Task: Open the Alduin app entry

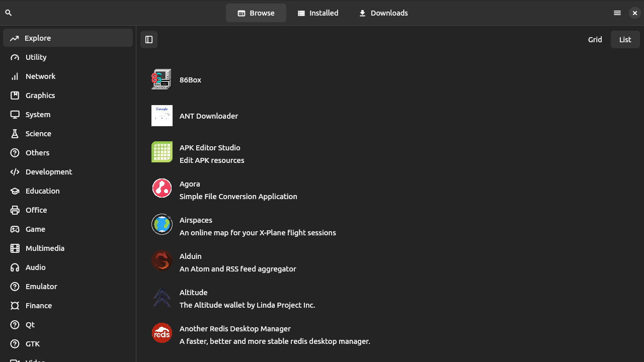Action: coord(237,262)
